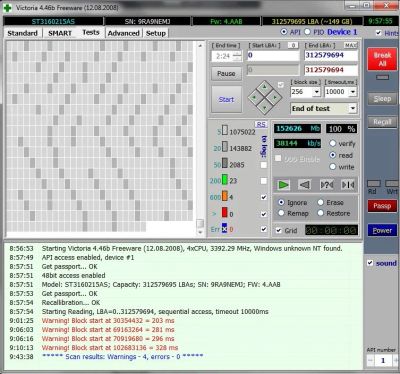Open the Setup tab

coord(156,33)
